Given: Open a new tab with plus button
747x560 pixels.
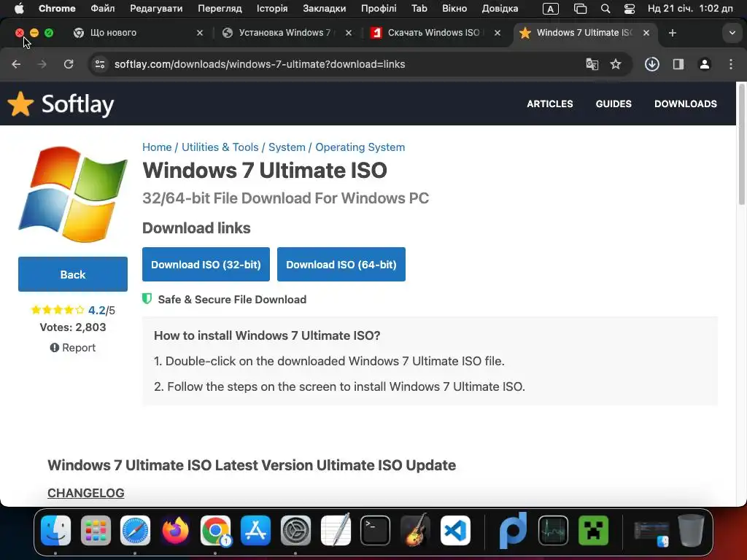Looking at the screenshot, I should tap(672, 33).
